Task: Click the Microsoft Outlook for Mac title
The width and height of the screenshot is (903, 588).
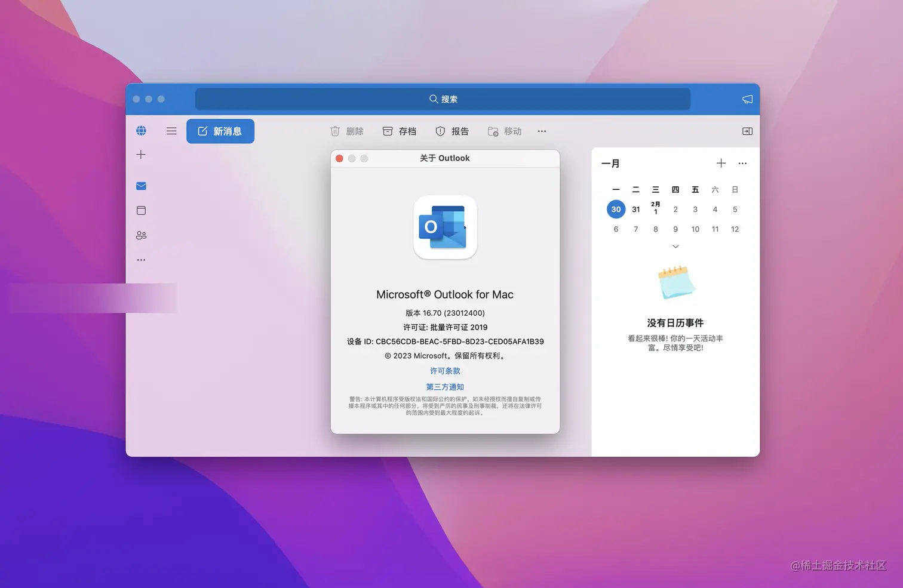Action: (x=445, y=294)
